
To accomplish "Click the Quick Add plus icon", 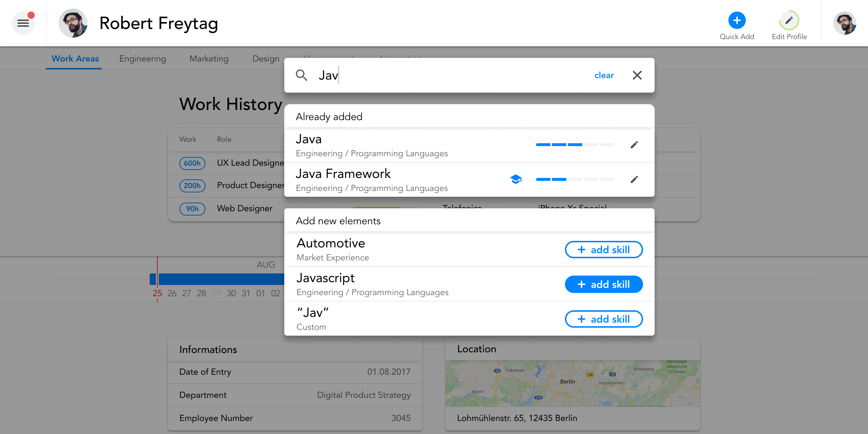I will [x=737, y=21].
